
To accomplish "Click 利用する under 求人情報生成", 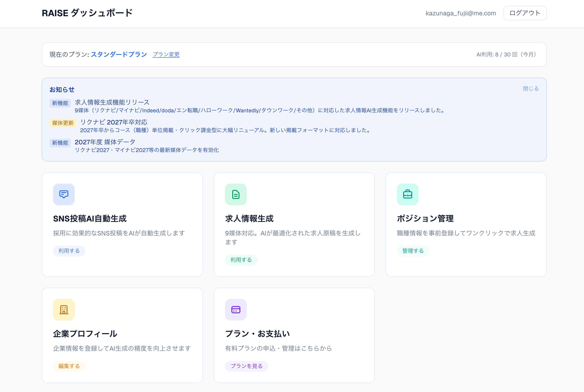I will [x=241, y=260].
